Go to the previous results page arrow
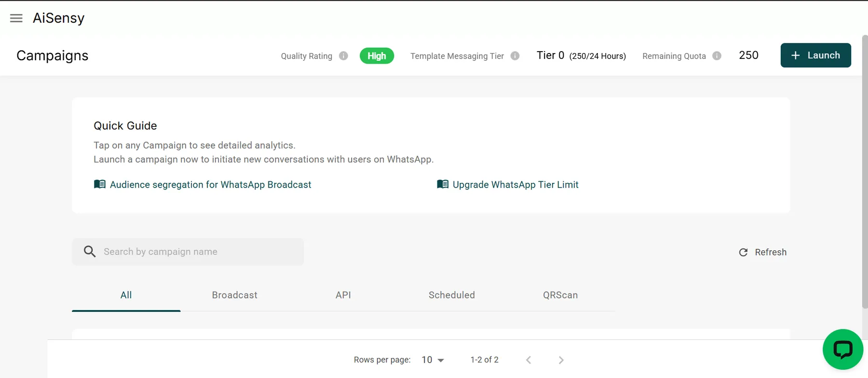The image size is (868, 378). tap(529, 360)
